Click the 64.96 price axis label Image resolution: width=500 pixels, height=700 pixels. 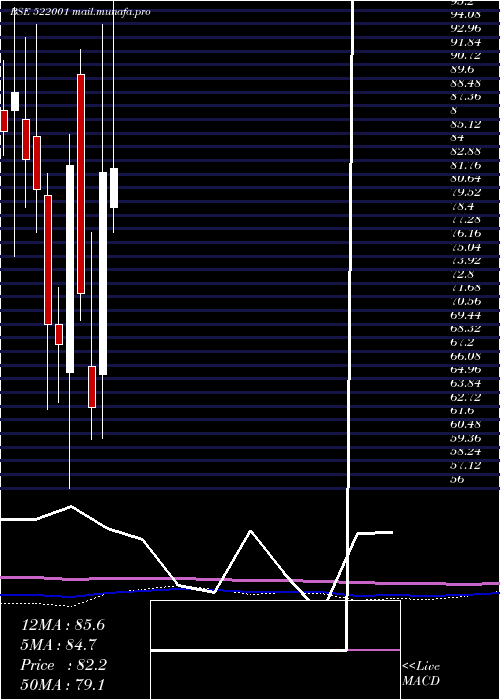pos(466,370)
